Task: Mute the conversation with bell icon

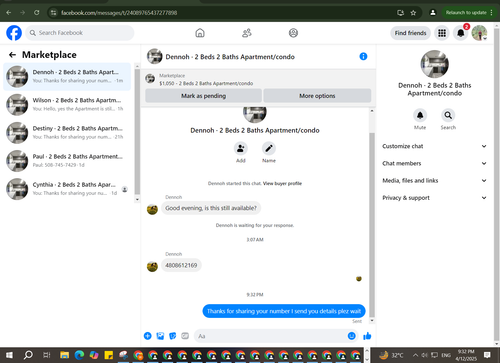Action: click(420, 115)
